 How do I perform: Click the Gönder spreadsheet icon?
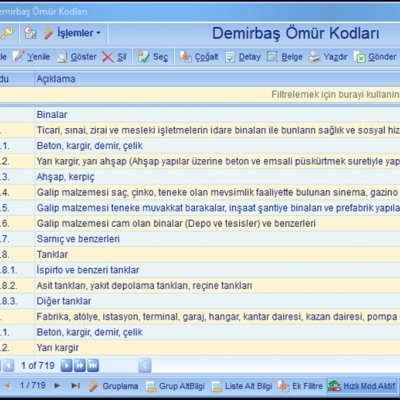tap(359, 57)
